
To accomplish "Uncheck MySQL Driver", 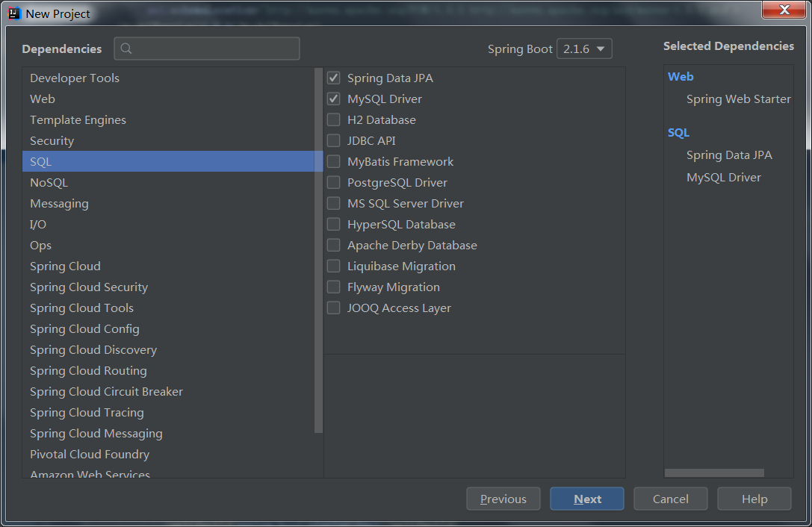I will tap(333, 99).
